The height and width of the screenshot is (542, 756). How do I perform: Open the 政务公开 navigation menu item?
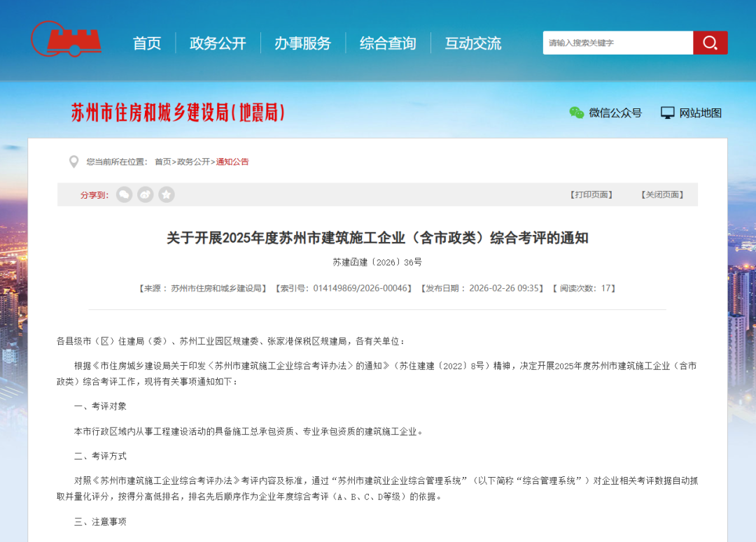click(217, 43)
